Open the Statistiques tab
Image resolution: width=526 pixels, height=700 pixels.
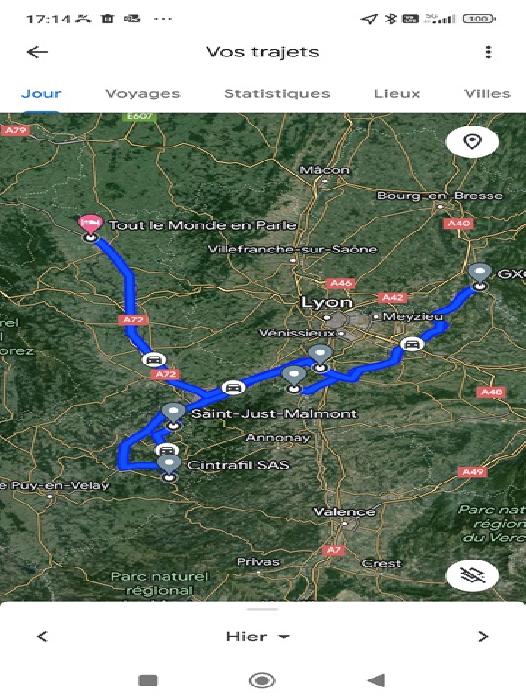coord(277,94)
